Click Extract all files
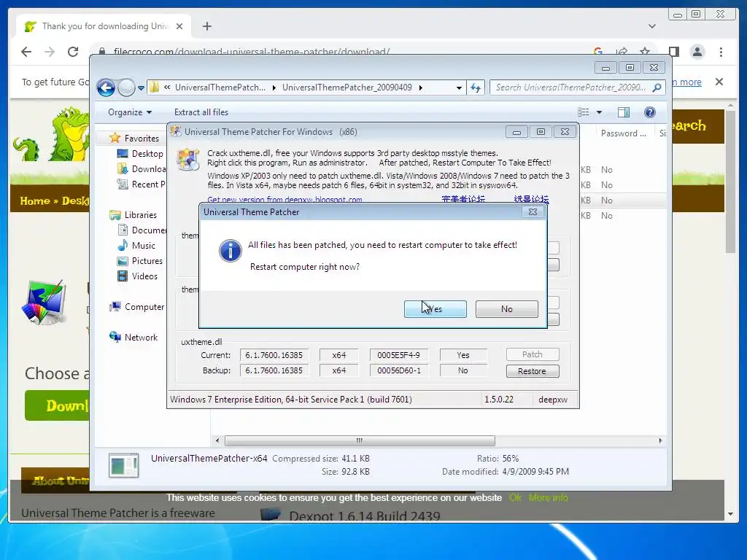This screenshot has height=560, width=747. 201,112
